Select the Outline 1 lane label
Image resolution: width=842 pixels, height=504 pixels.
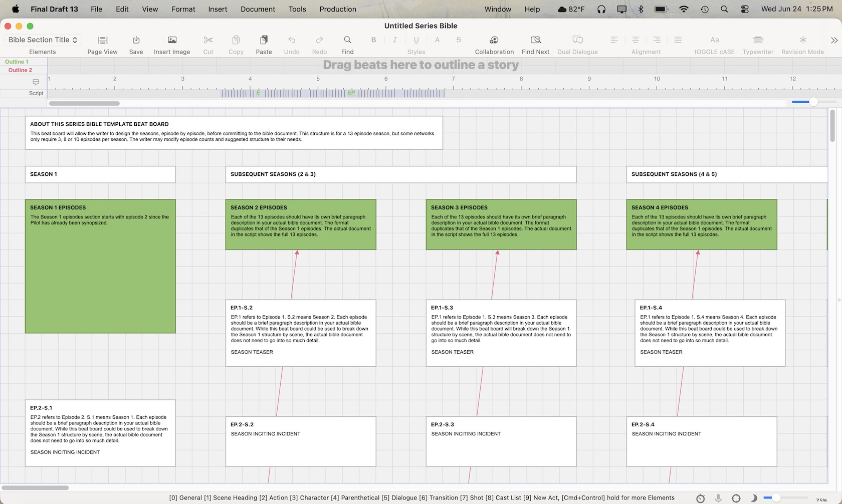[x=17, y=62]
